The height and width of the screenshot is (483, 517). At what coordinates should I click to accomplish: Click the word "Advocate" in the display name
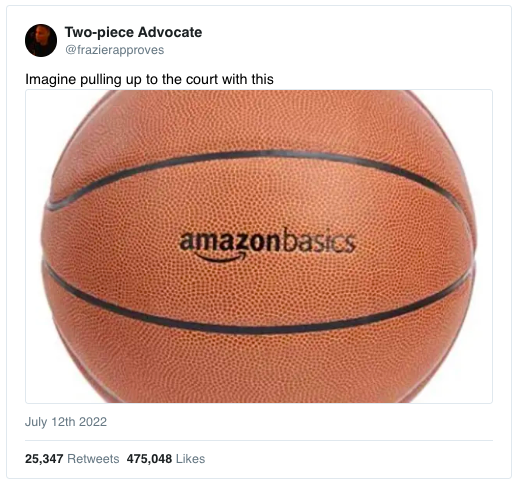[170, 32]
